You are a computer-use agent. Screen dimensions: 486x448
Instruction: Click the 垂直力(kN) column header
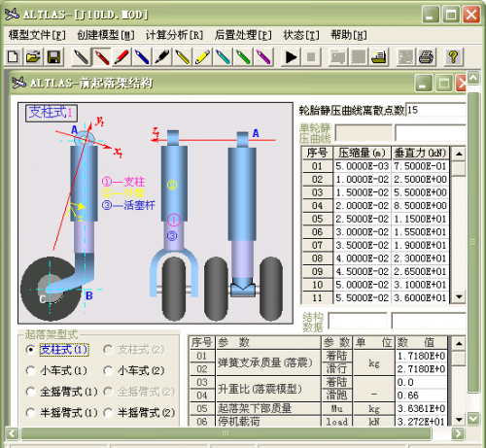(x=420, y=153)
